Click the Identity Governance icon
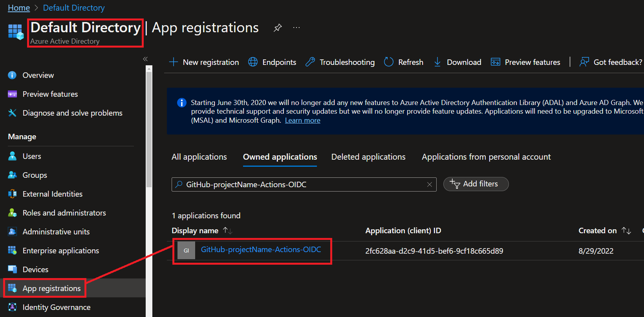The image size is (644, 317). (12, 307)
